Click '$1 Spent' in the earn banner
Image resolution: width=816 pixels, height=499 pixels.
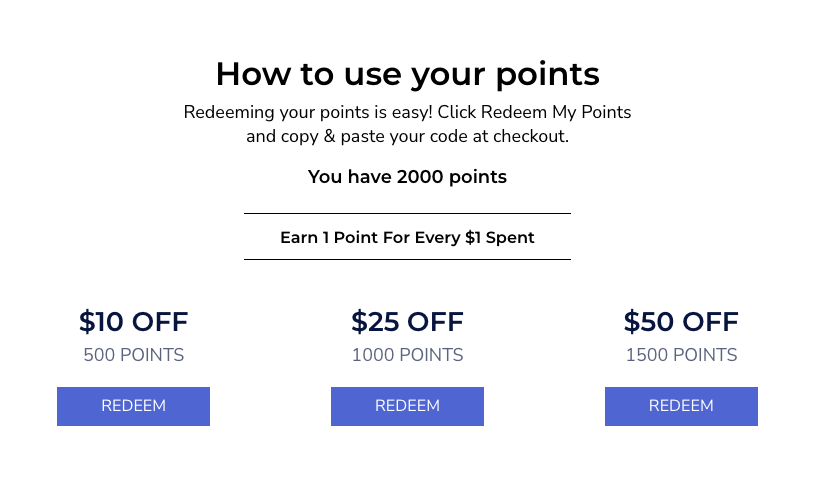[x=500, y=237]
